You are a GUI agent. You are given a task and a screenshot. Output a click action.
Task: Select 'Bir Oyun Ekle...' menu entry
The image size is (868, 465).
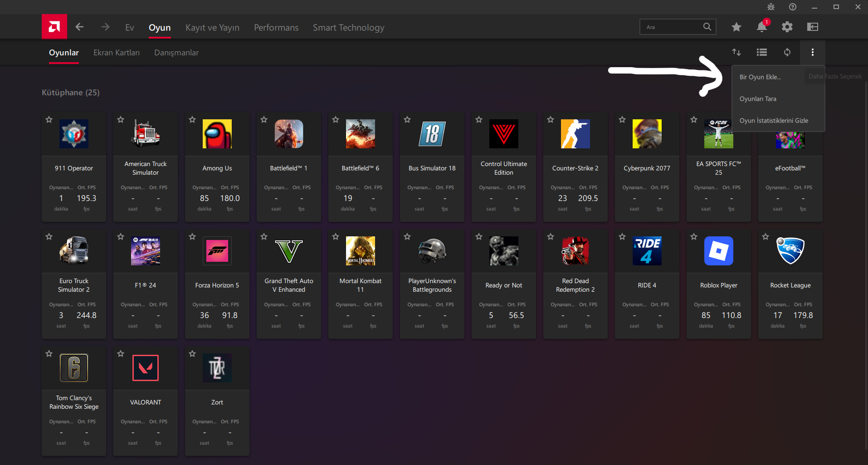(x=778, y=77)
